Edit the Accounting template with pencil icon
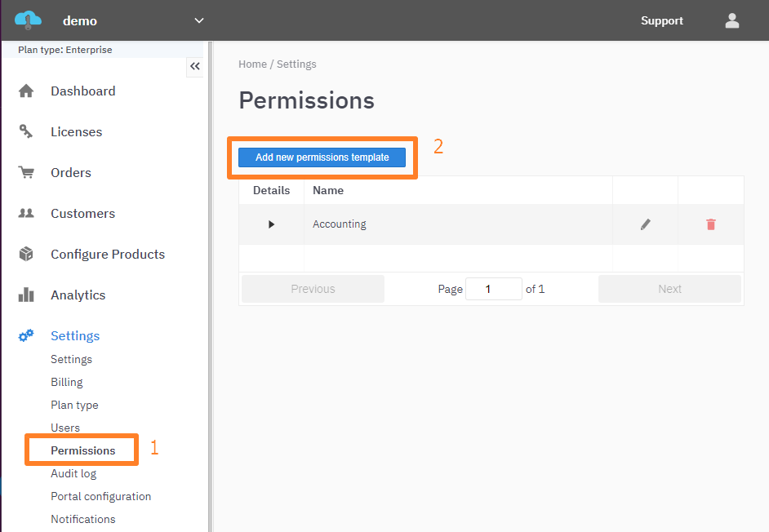769x532 pixels. tap(645, 224)
